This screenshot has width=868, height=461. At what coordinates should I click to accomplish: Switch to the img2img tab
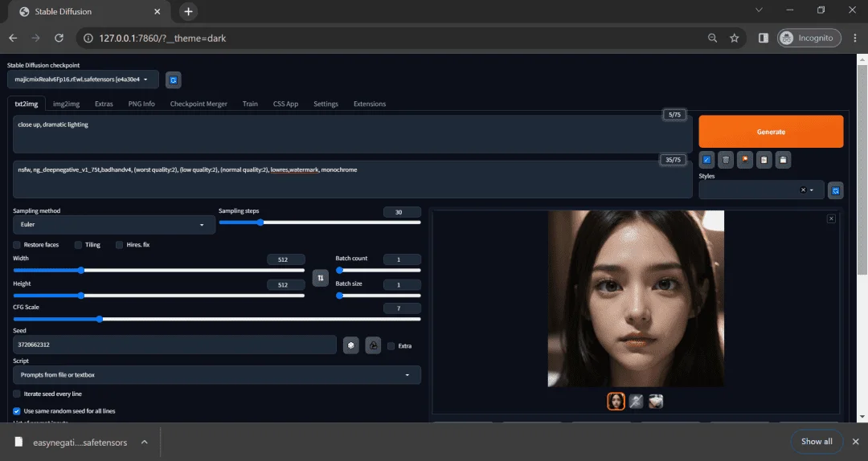67,104
